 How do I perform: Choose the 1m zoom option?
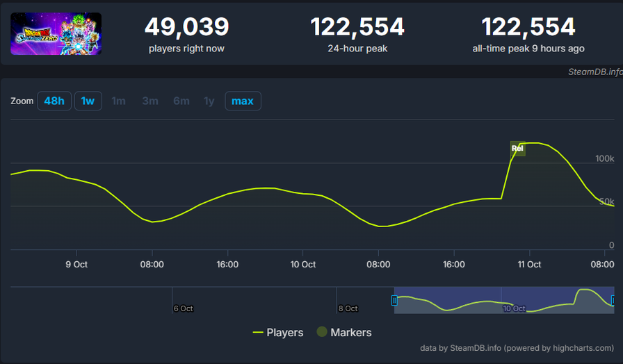[x=119, y=101]
